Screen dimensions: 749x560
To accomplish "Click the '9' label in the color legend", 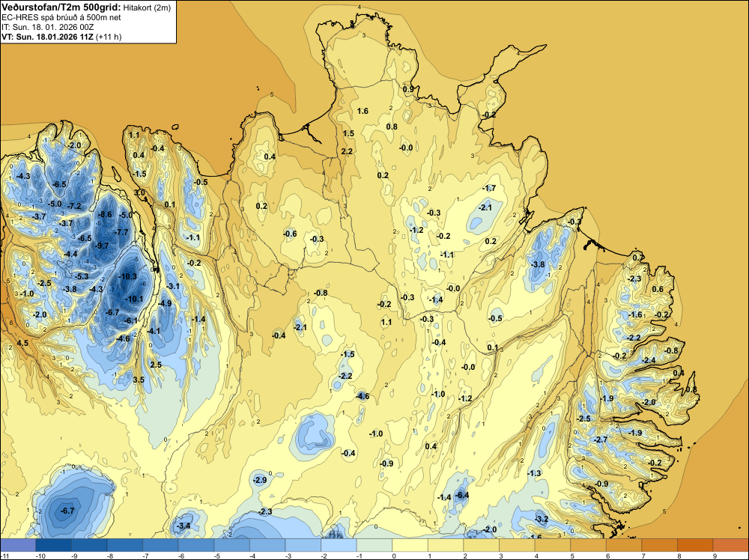I will click(715, 556).
